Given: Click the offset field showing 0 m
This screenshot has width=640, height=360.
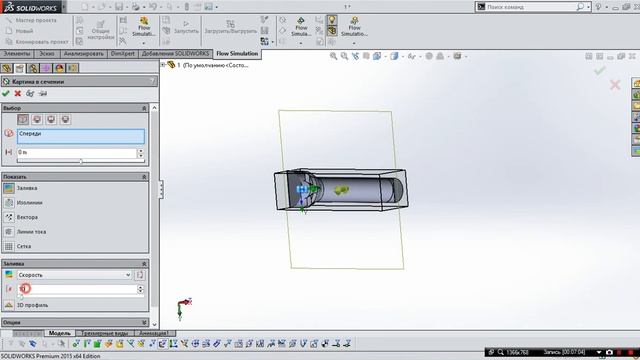Looking at the screenshot, I should (77, 152).
